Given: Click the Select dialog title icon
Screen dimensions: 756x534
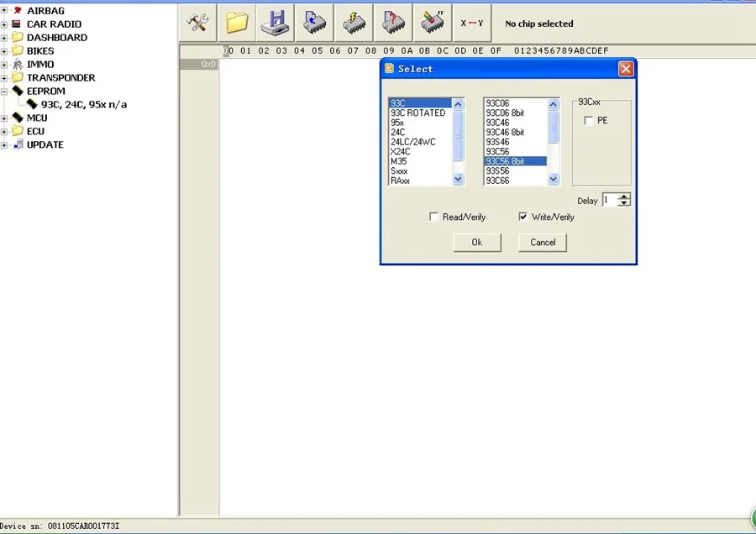Looking at the screenshot, I should [x=389, y=69].
